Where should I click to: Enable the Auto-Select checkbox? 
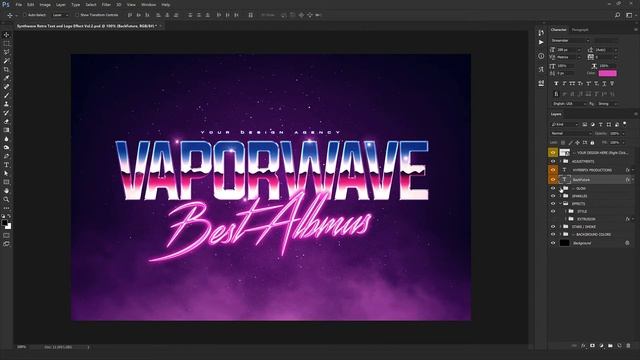point(25,15)
